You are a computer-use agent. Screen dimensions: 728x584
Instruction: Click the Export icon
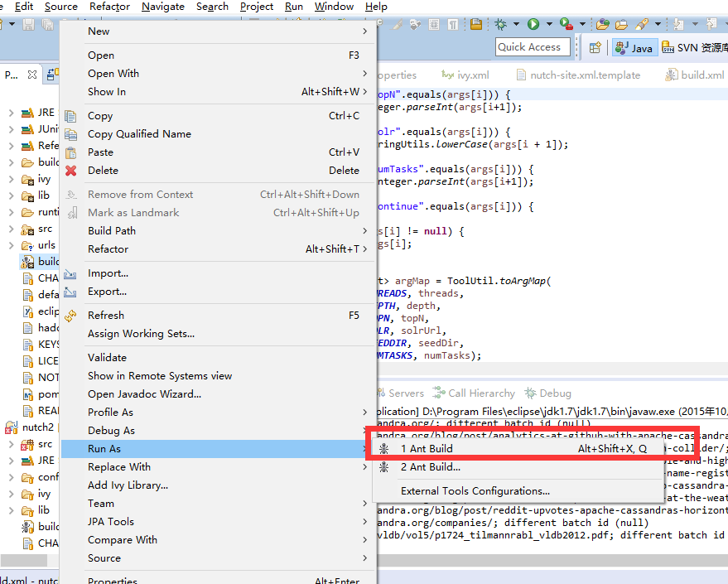pos(70,292)
